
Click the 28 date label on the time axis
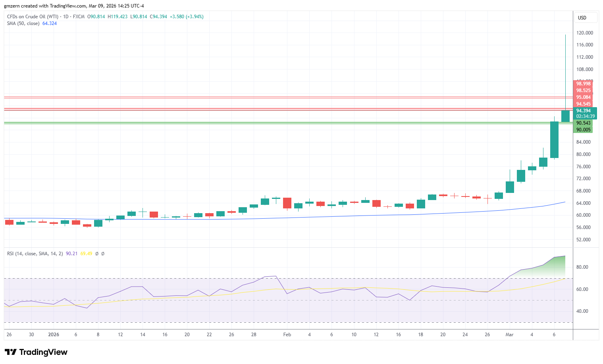(x=254, y=335)
